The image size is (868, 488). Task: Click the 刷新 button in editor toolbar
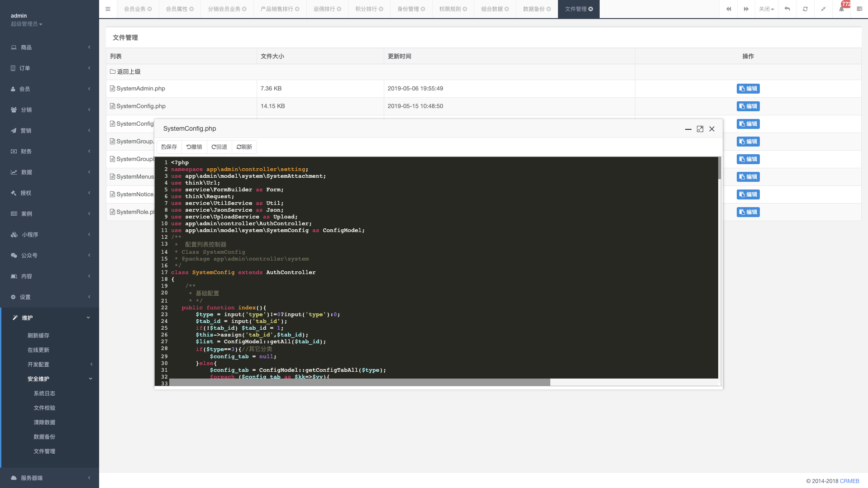tap(244, 147)
